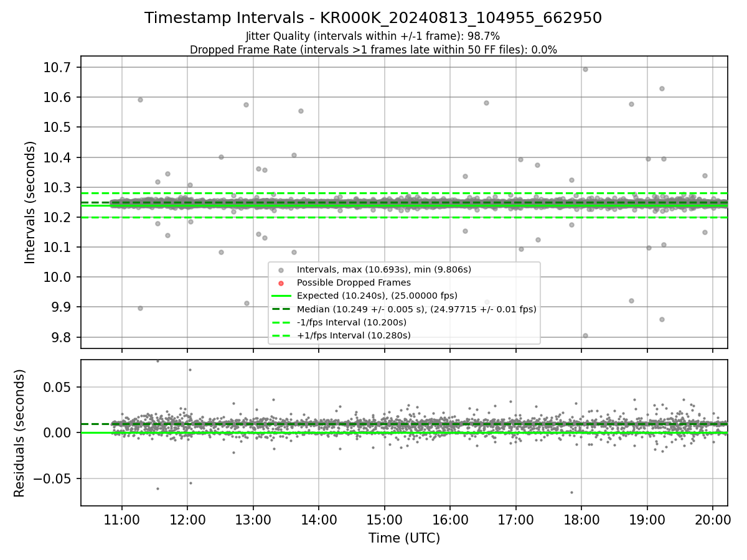The width and height of the screenshot is (747, 560).
Task: Click the y-axis tick label '9.8'
Action: point(62,337)
